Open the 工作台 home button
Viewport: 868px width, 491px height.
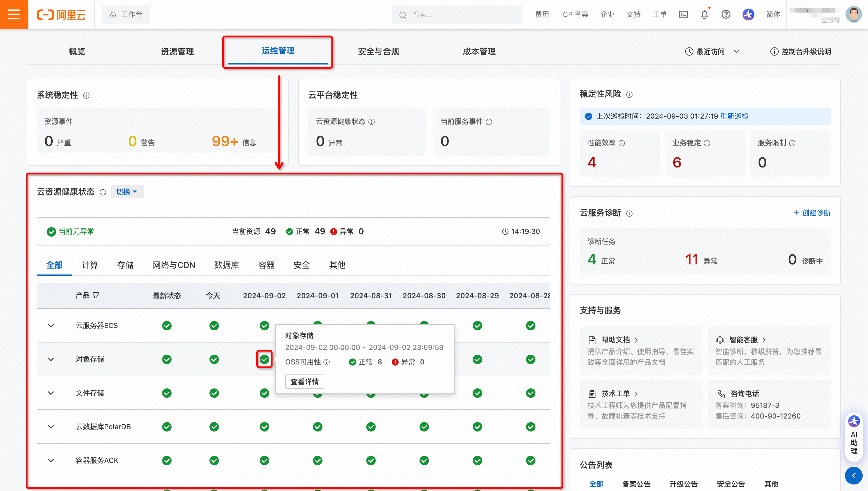click(126, 14)
